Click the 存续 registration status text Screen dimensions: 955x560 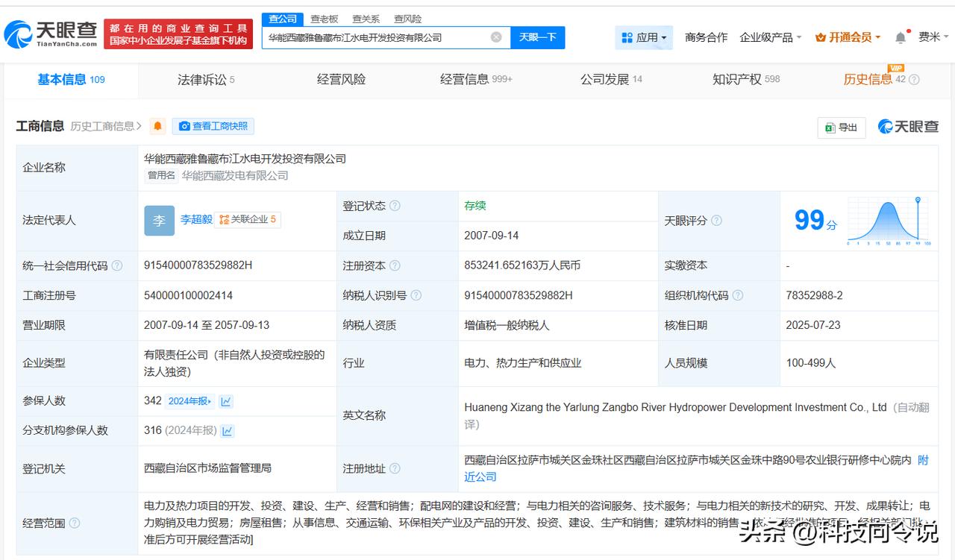(475, 206)
